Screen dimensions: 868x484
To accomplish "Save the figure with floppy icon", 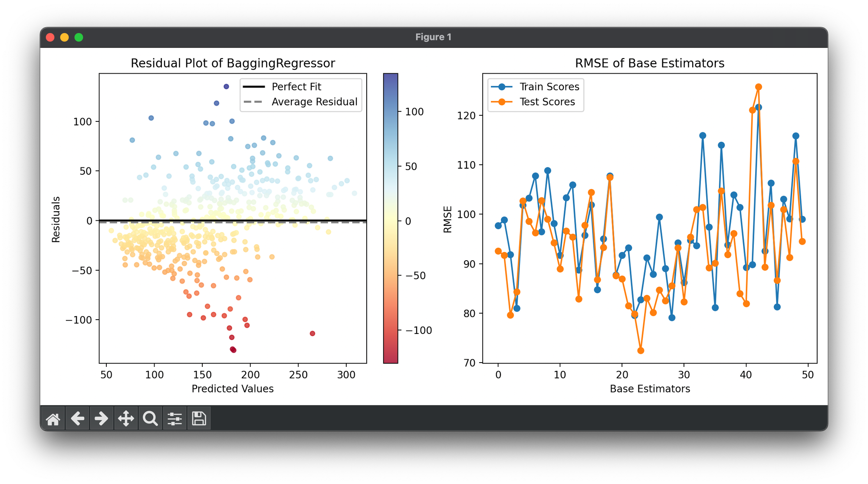I will 199,419.
